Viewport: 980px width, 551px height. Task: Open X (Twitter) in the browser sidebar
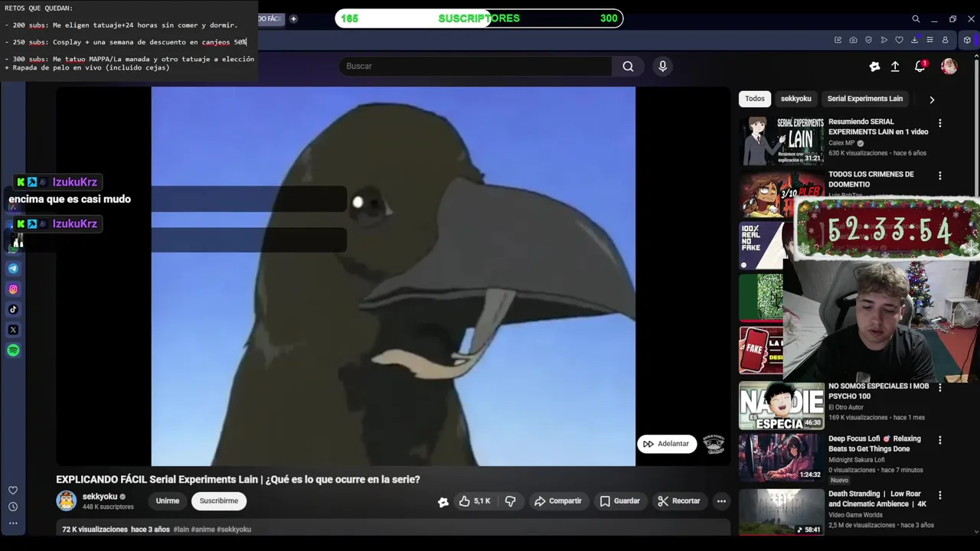[x=13, y=330]
